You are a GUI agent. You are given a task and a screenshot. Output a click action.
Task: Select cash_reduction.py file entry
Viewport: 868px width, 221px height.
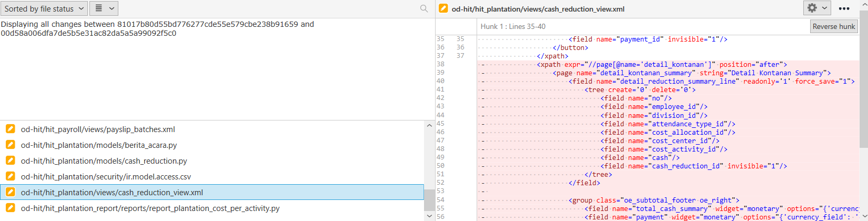104,160
